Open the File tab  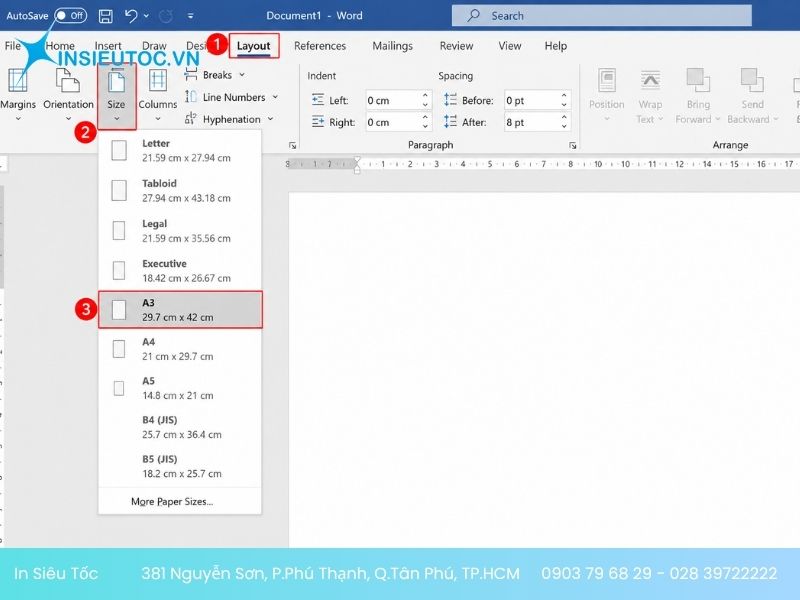pos(13,46)
